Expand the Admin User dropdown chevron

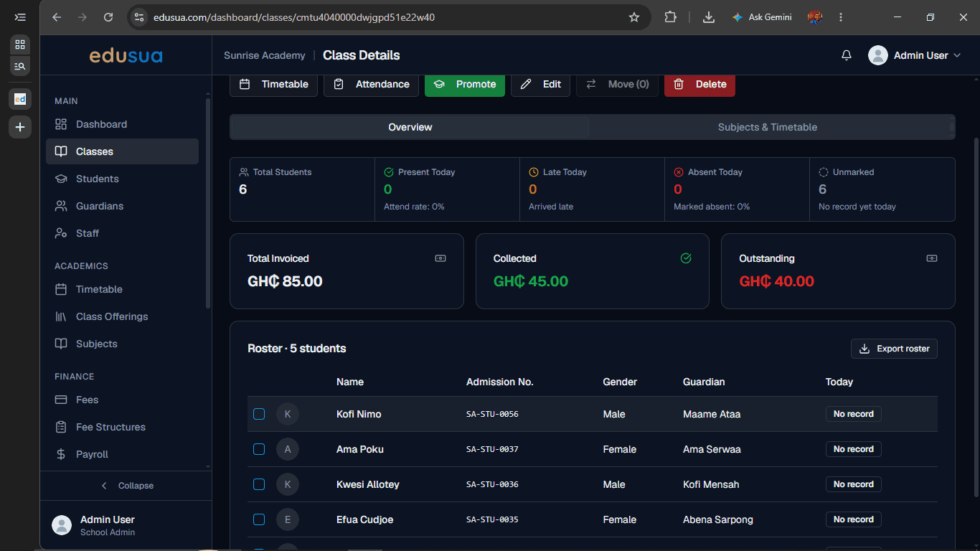(x=957, y=55)
